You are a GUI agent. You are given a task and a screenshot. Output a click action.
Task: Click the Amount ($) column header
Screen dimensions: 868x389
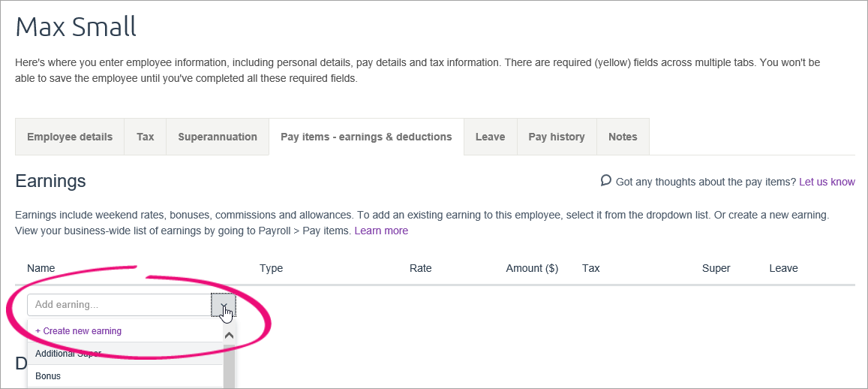532,268
